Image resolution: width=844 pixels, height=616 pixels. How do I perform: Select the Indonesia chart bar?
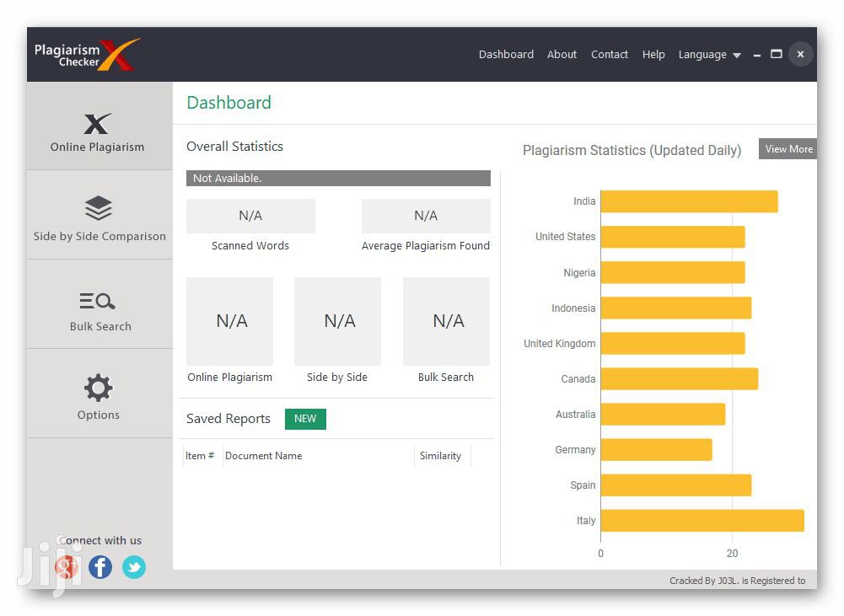676,308
